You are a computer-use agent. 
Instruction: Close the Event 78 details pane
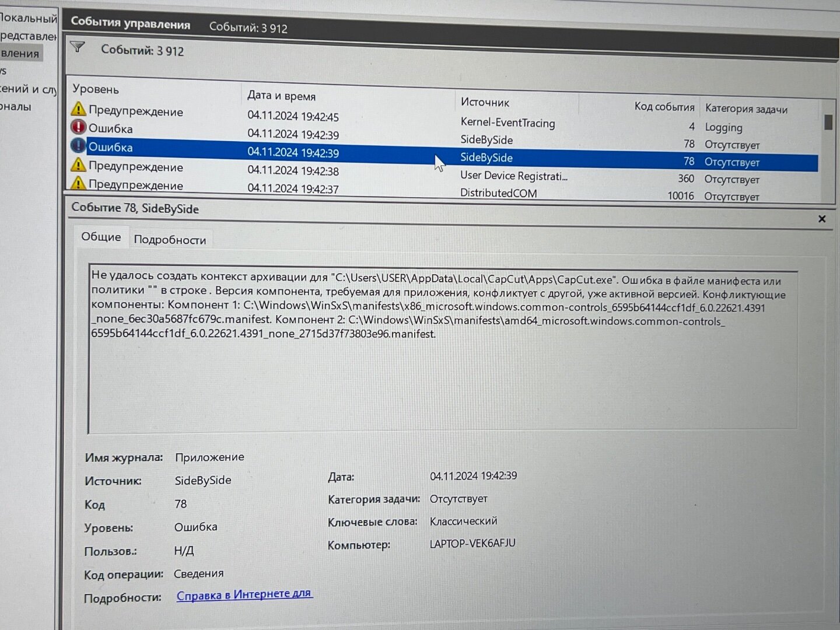coord(822,219)
